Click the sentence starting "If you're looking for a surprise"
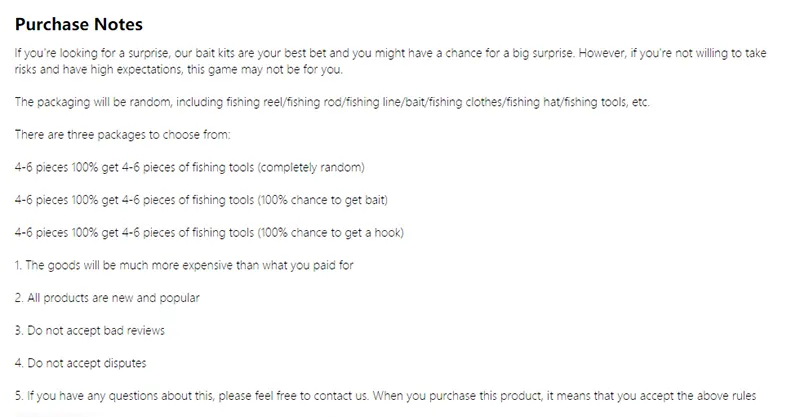800x417 pixels. 300,52
